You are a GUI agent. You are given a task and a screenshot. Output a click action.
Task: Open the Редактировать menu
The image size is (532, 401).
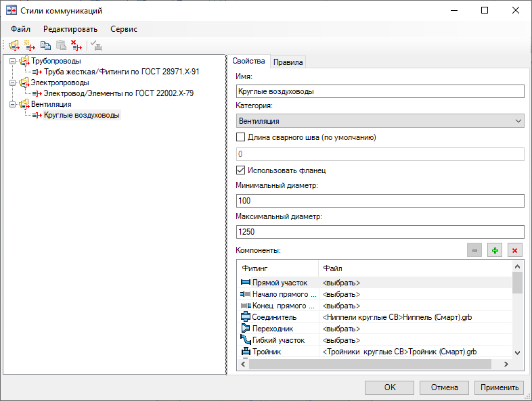pos(70,29)
